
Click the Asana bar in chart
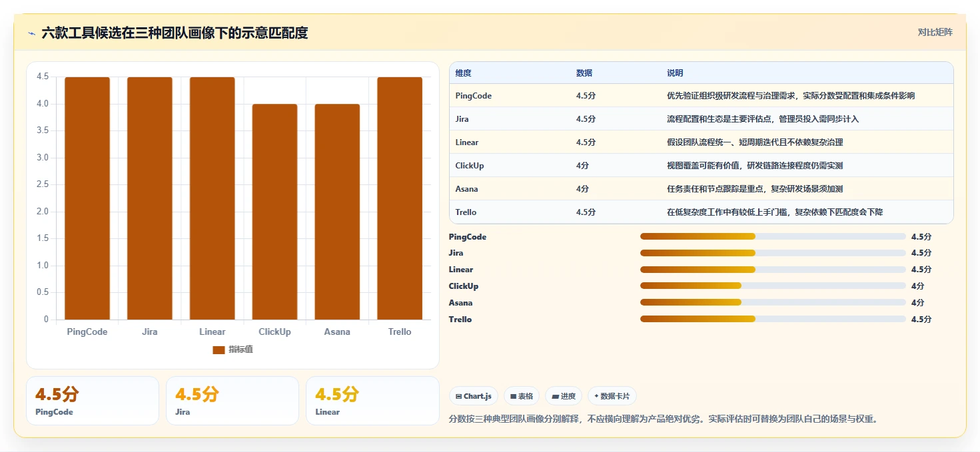click(337, 212)
